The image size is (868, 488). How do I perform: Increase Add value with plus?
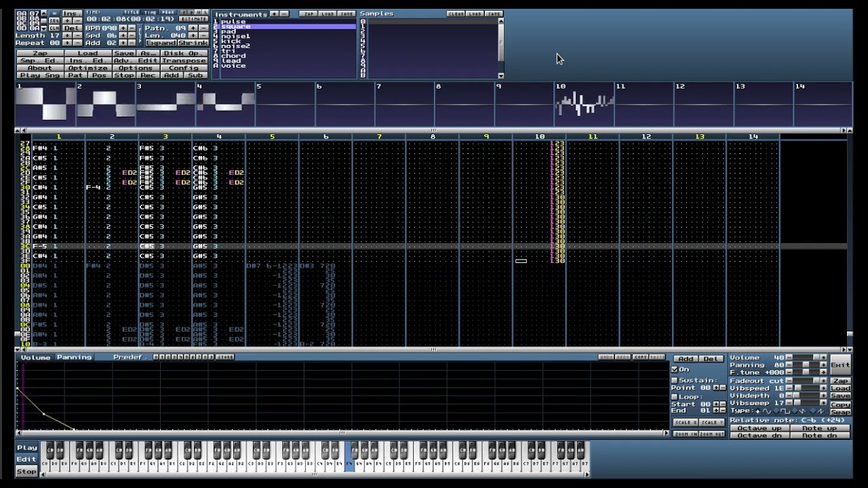(x=123, y=43)
